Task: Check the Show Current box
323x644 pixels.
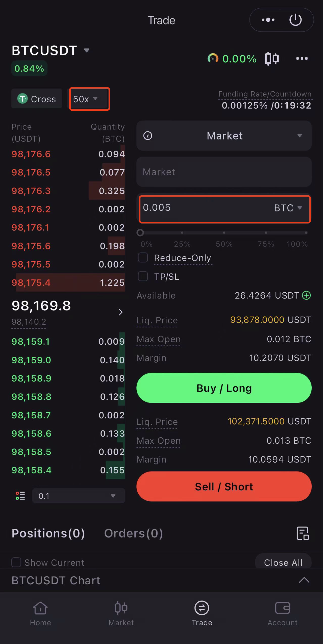Action: (x=16, y=562)
